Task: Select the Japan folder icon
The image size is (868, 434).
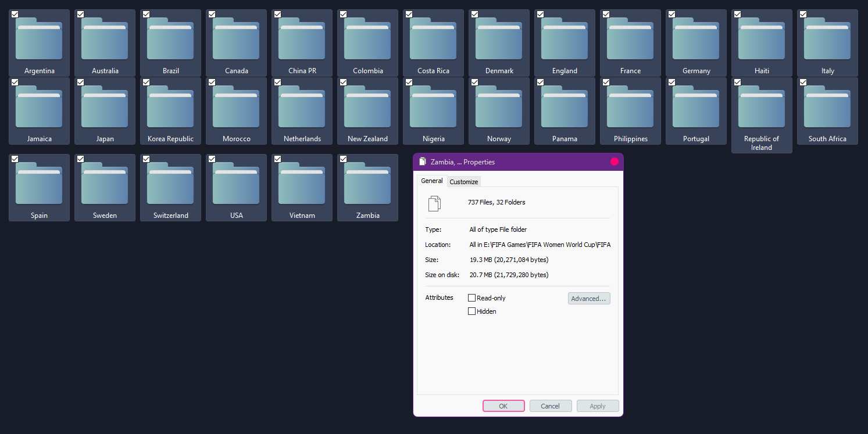Action: pyautogui.click(x=105, y=107)
